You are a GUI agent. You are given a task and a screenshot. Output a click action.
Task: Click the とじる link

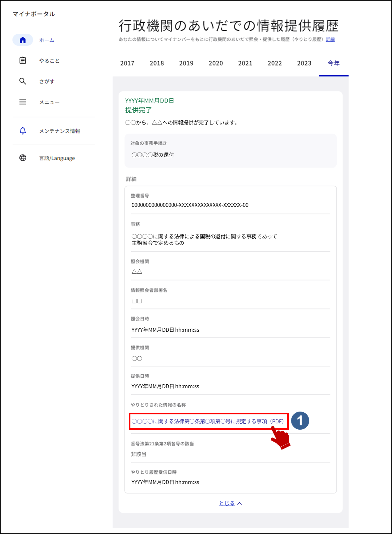[227, 503]
